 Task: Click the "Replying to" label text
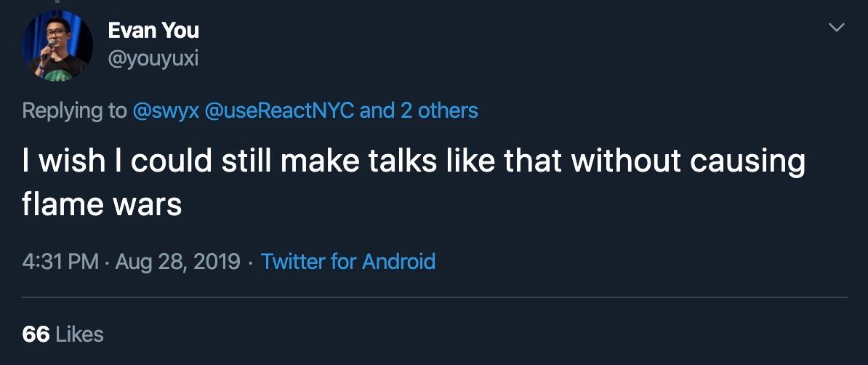point(73,111)
